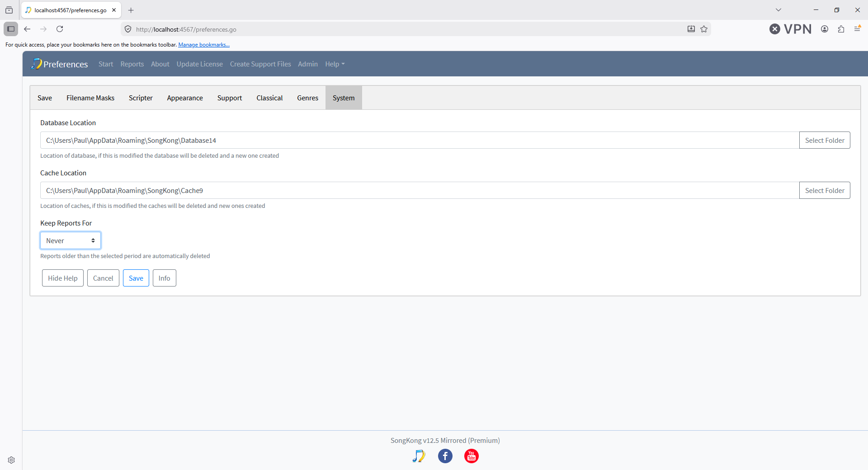The width and height of the screenshot is (868, 470).
Task: Close the localhost preferences tab
Action: [114, 10]
